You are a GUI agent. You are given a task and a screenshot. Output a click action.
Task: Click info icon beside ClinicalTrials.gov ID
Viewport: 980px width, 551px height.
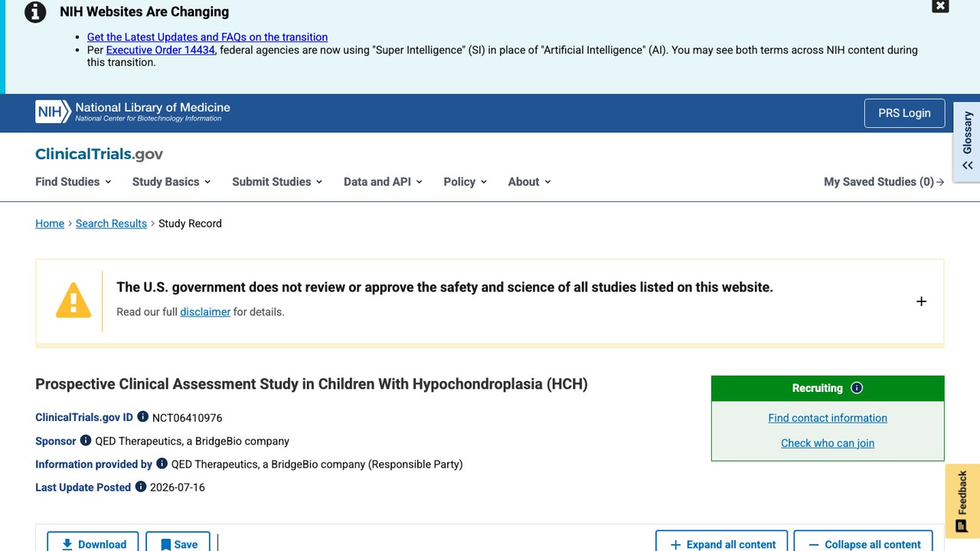coord(142,417)
